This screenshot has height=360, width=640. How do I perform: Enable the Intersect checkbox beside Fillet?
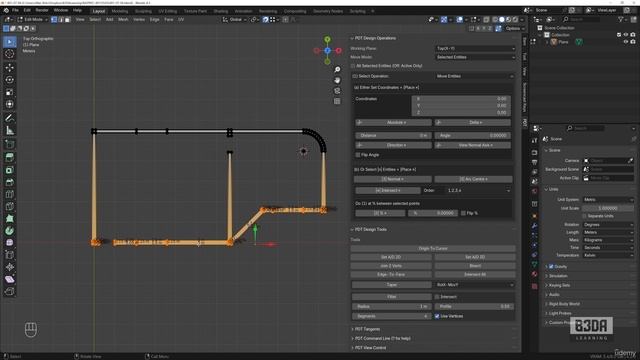tap(437, 297)
